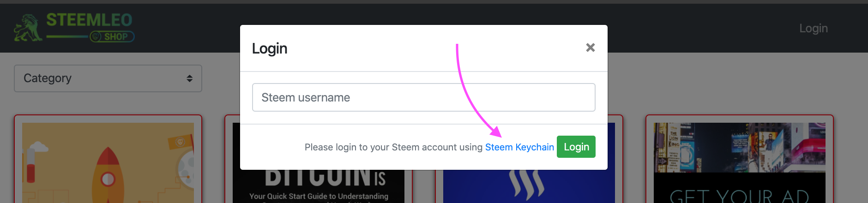Click the SHOP badge under the logo
868x203 pixels.
[112, 36]
